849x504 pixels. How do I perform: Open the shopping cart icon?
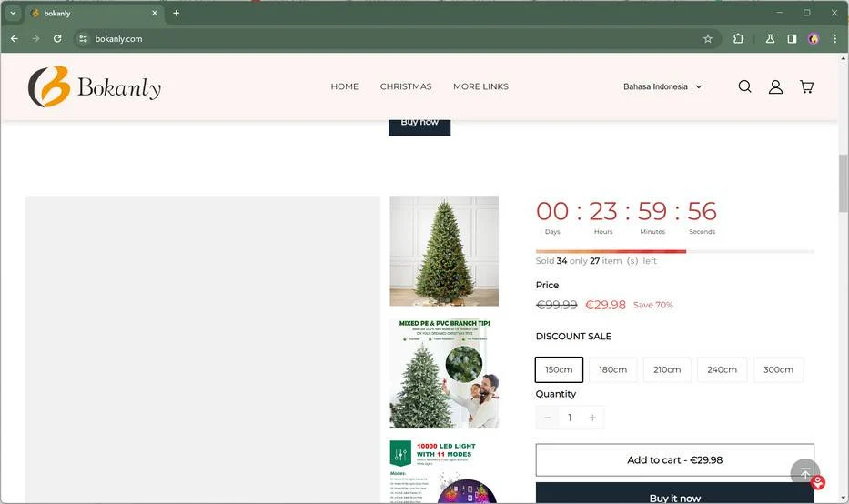click(x=806, y=86)
